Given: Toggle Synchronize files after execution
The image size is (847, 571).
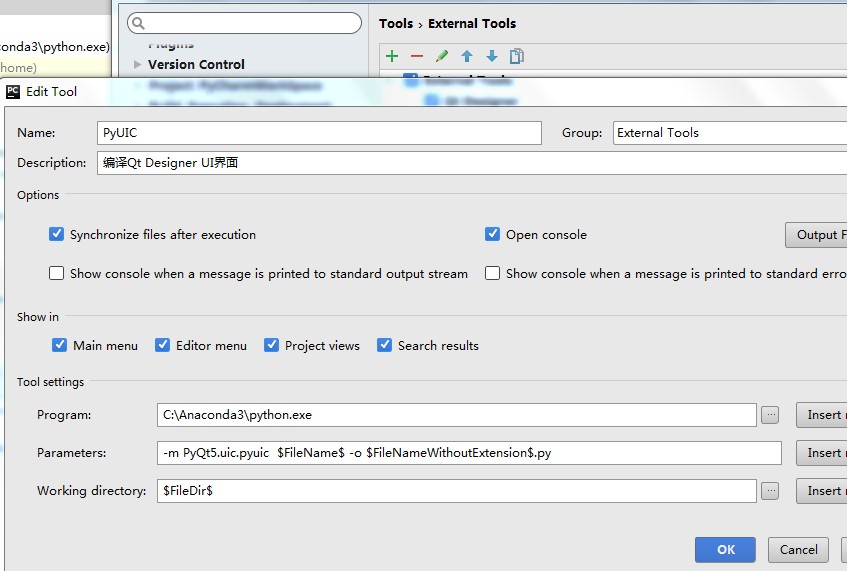Looking at the screenshot, I should tap(56, 234).
